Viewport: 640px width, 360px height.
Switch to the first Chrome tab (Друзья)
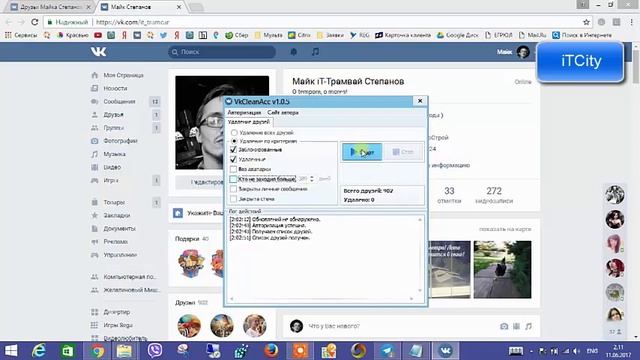[x=49, y=7]
